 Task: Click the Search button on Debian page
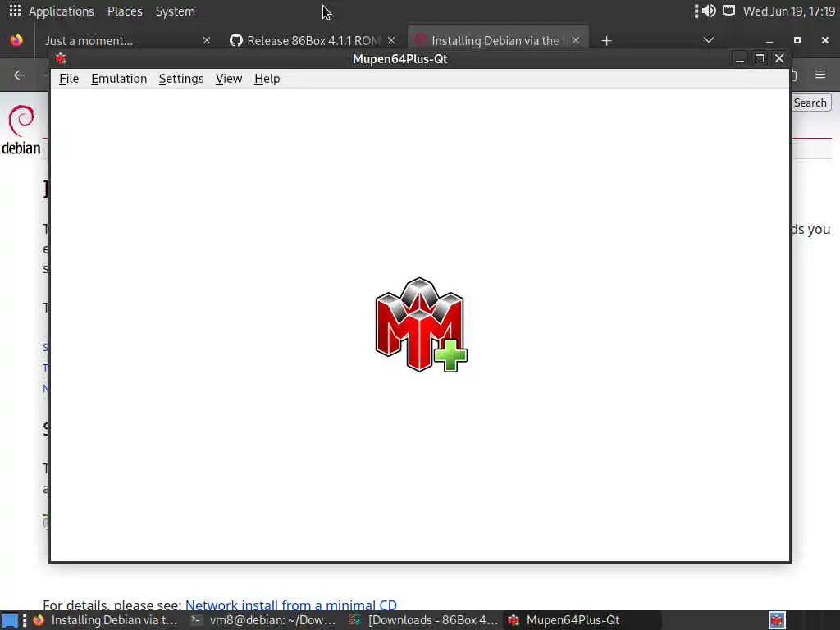tap(810, 103)
